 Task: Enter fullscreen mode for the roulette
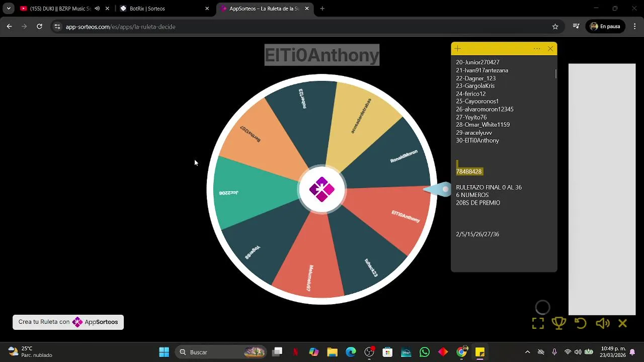click(x=538, y=323)
